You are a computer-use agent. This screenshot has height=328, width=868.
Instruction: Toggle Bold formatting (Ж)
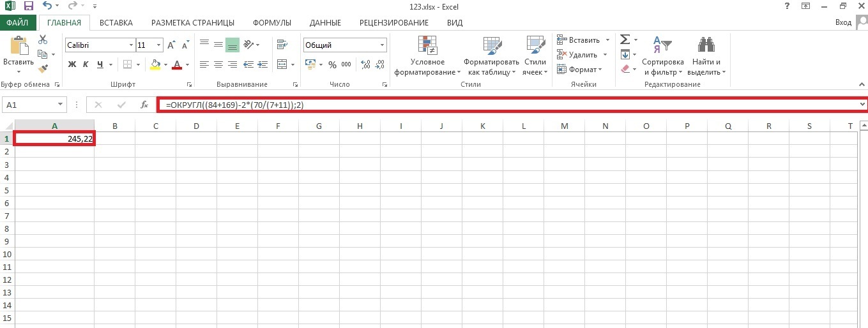[x=72, y=64]
